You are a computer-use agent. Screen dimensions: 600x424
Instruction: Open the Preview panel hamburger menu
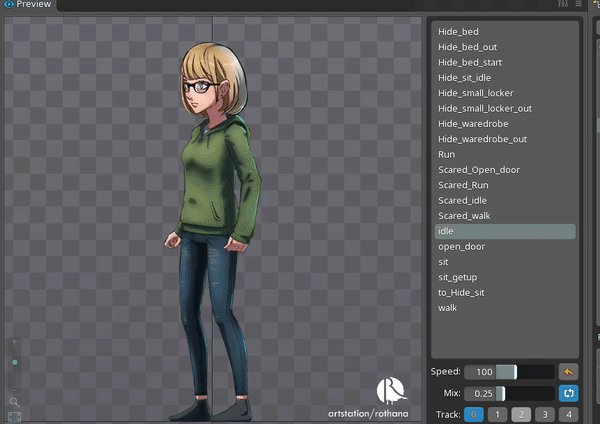coord(579,4)
